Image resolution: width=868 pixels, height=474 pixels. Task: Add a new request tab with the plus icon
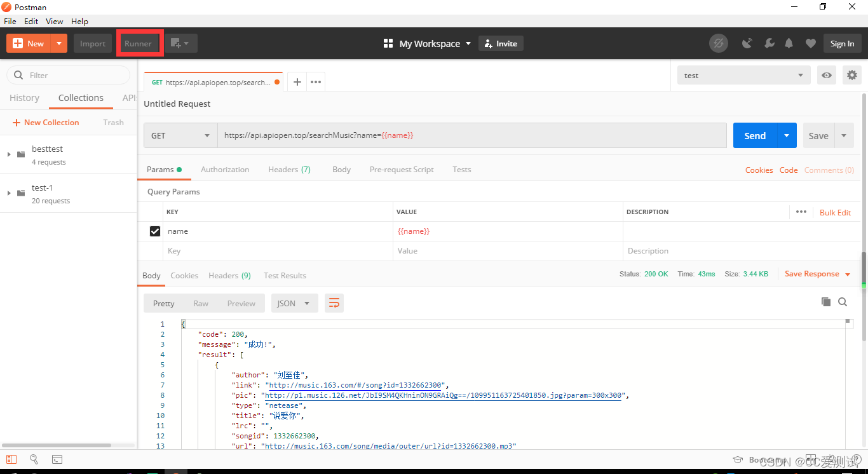click(x=297, y=82)
